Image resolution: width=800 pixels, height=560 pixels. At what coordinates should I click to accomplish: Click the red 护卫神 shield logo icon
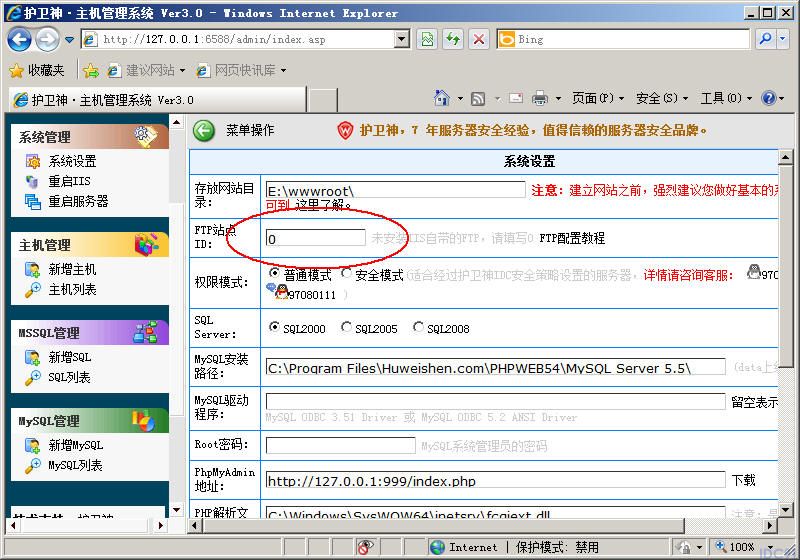point(345,131)
